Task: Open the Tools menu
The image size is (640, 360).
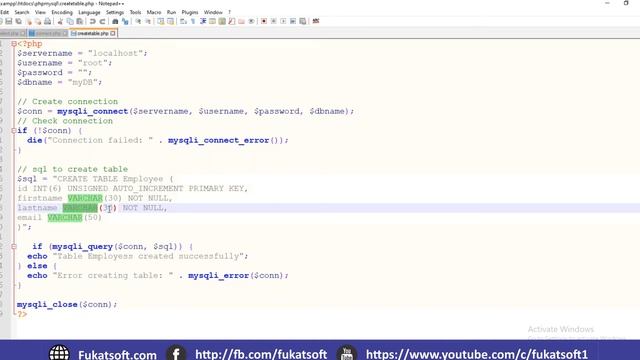Action: pyautogui.click(x=135, y=13)
